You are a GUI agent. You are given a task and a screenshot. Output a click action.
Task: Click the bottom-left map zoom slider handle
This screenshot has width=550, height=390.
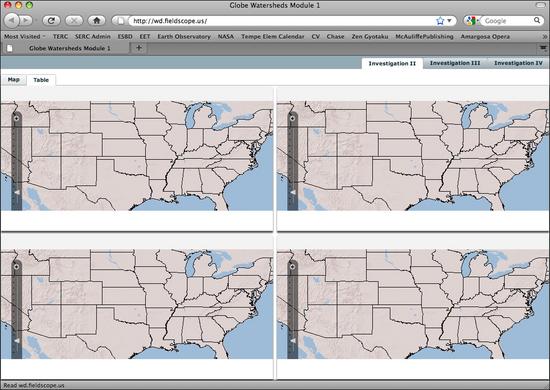coord(17,341)
